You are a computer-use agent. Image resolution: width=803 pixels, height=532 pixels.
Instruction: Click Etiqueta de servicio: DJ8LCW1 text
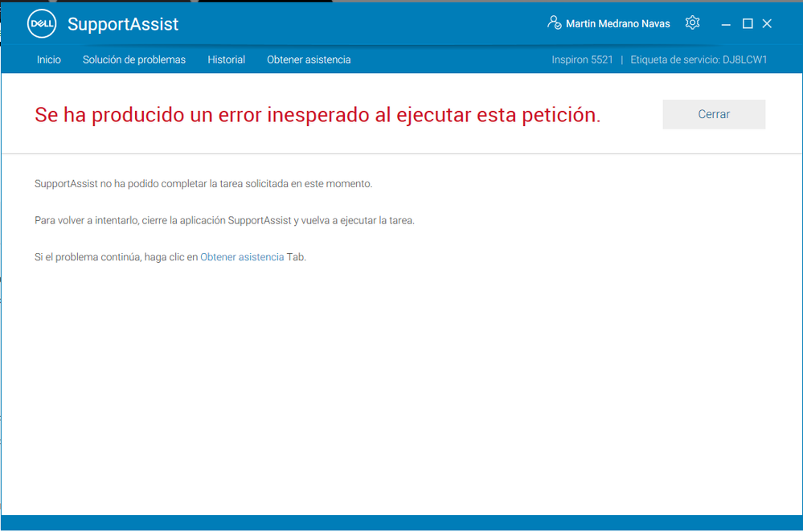[699, 59]
